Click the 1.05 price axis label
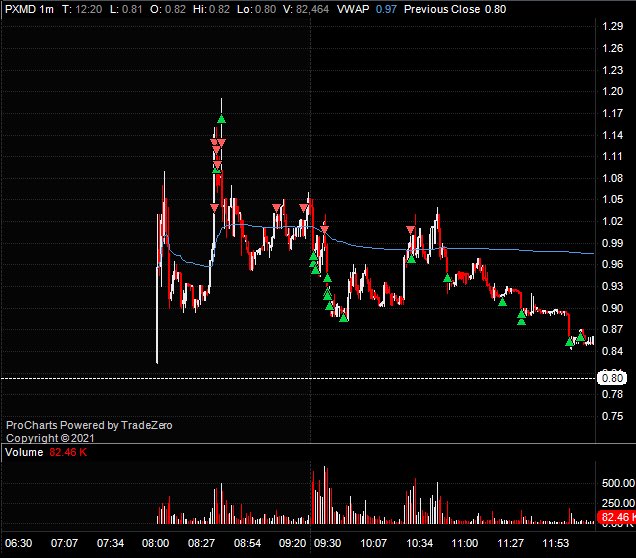This screenshot has height=558, width=636. [x=612, y=199]
